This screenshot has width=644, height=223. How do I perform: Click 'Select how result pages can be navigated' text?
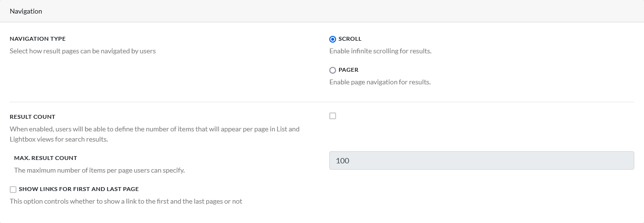[83, 51]
